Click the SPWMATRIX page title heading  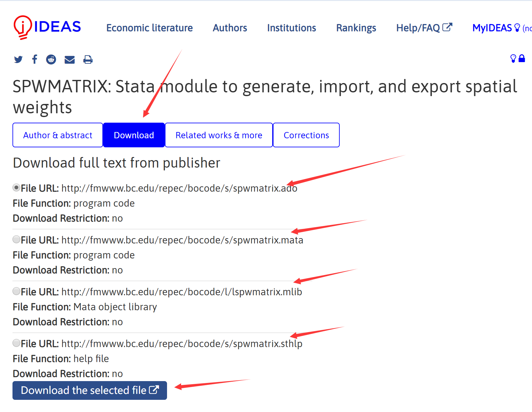point(265,97)
